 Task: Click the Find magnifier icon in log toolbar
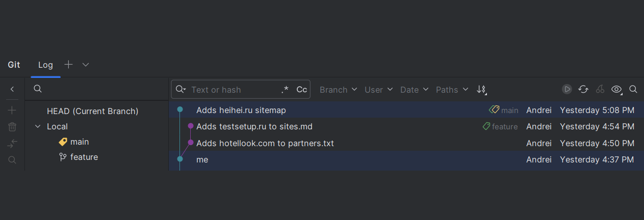633,89
